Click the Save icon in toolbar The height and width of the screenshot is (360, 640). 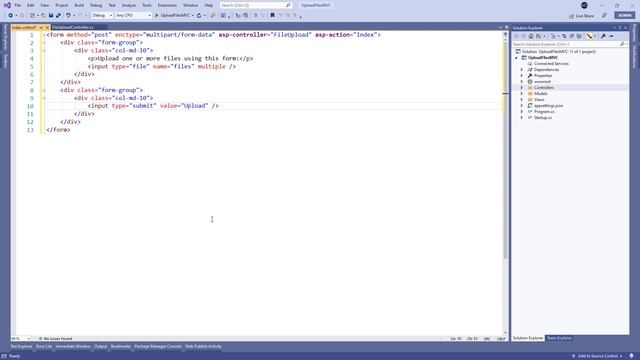pos(51,16)
